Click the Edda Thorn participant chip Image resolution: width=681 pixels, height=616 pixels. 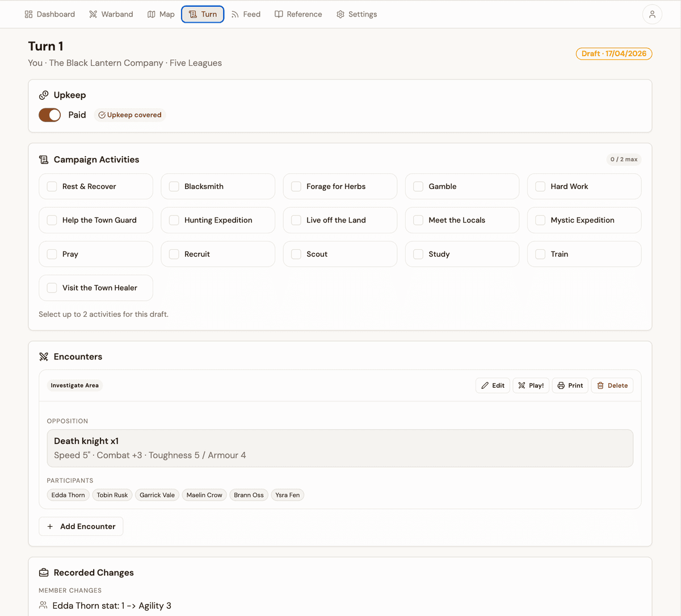click(x=68, y=495)
